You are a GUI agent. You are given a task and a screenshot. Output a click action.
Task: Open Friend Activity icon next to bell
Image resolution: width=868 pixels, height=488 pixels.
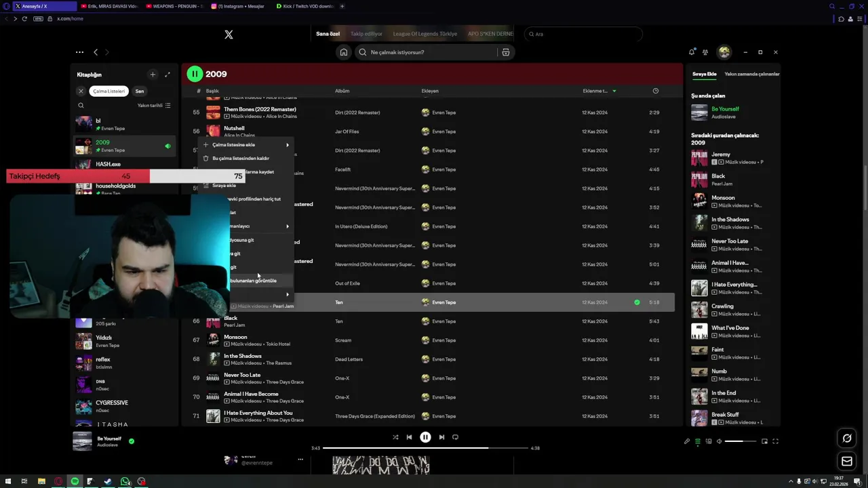pos(705,52)
